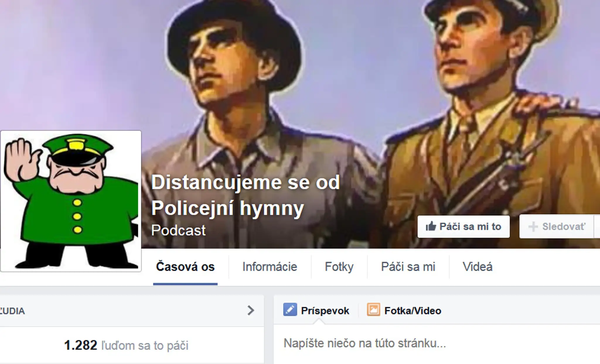This screenshot has width=600, height=364.
Task: Open the Fotky tab
Action: click(339, 267)
